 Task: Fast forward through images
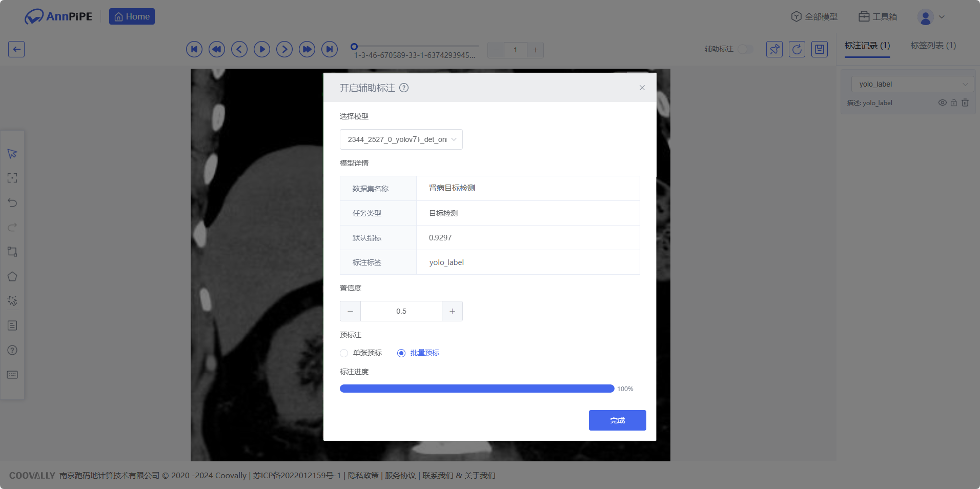pyautogui.click(x=307, y=49)
